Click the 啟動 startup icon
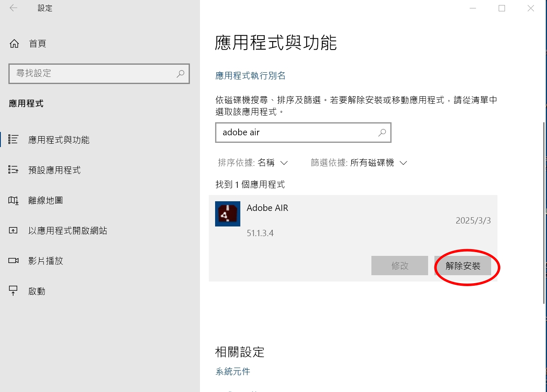This screenshot has width=547, height=392. pyautogui.click(x=13, y=291)
